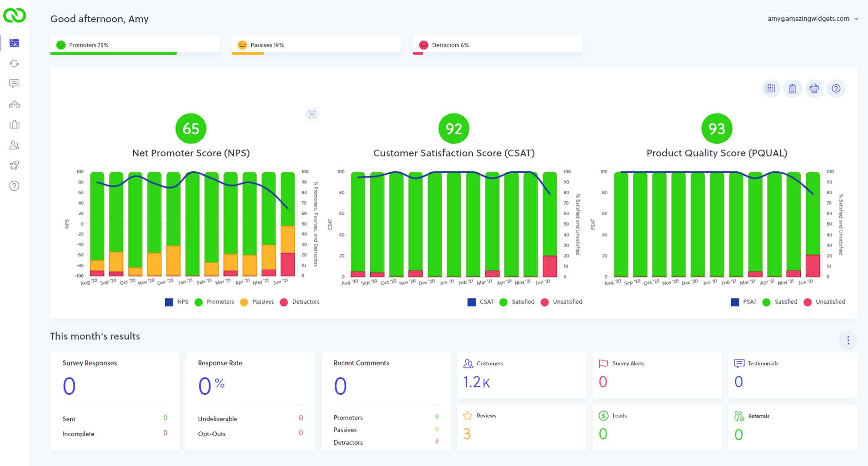Click the building filter icon
Image resolution: width=868 pixels, height=466 pixels.
[792, 89]
